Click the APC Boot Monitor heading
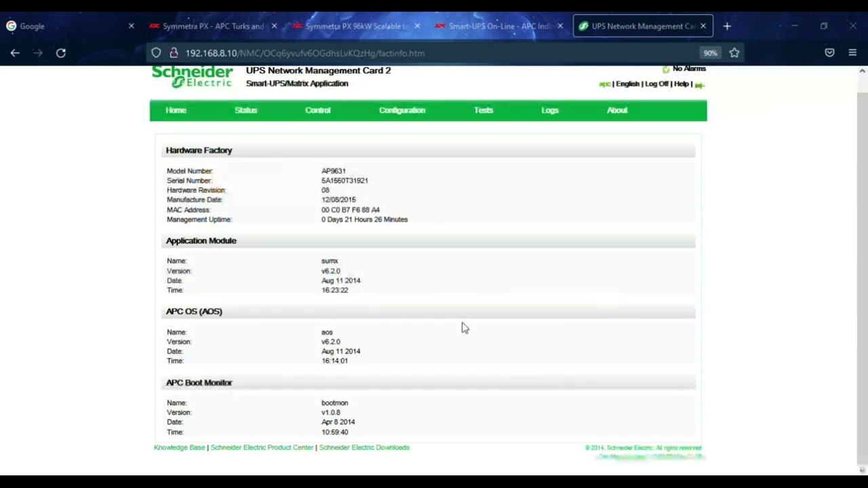 tap(199, 382)
